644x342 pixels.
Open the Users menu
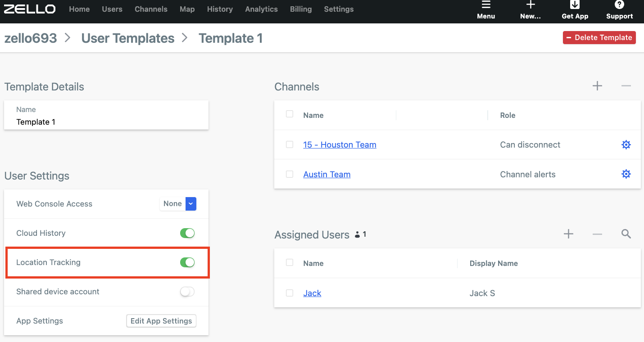(x=112, y=9)
